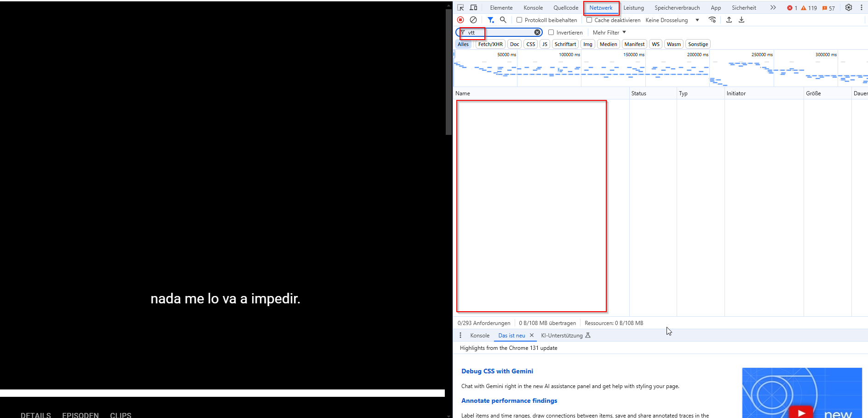Image resolution: width=868 pixels, height=418 pixels.
Task: Open the EPISODEN tab on the page
Action: point(80,415)
